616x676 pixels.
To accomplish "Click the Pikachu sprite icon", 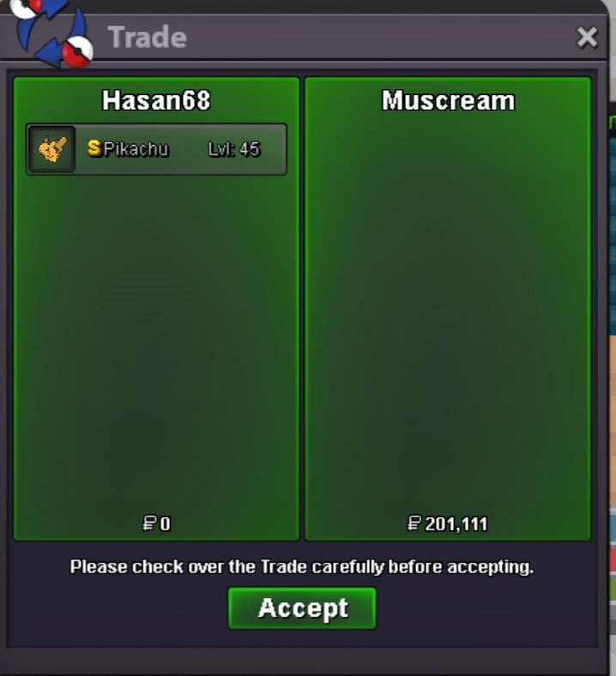I will [52, 149].
